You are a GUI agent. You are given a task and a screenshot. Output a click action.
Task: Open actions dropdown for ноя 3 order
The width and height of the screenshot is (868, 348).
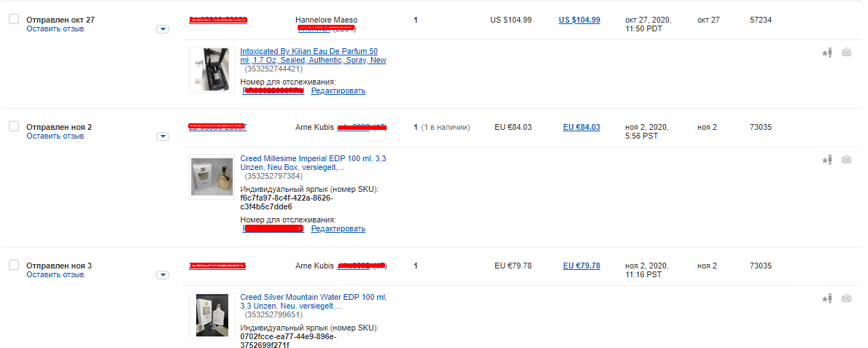tap(163, 275)
